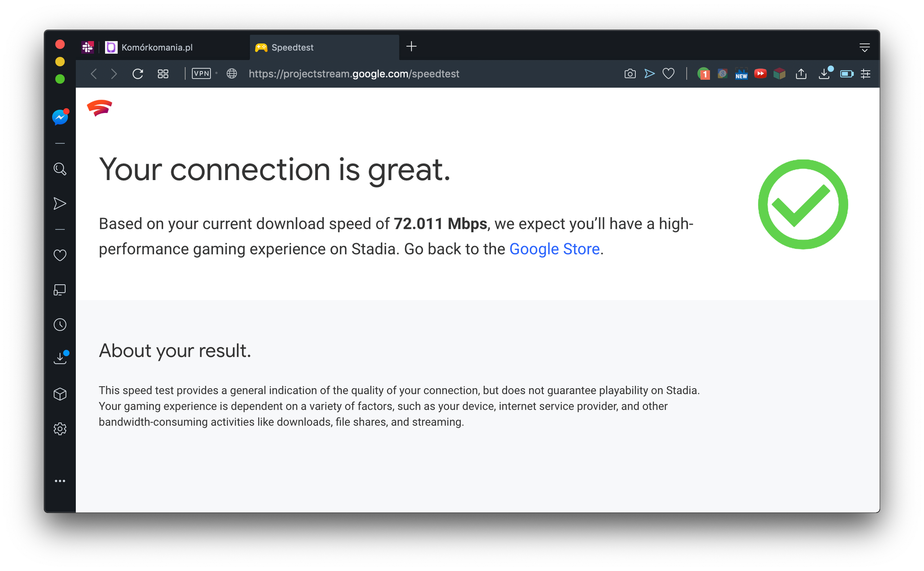Take a snapshot with the camera tool
924x571 pixels.
tap(630, 74)
